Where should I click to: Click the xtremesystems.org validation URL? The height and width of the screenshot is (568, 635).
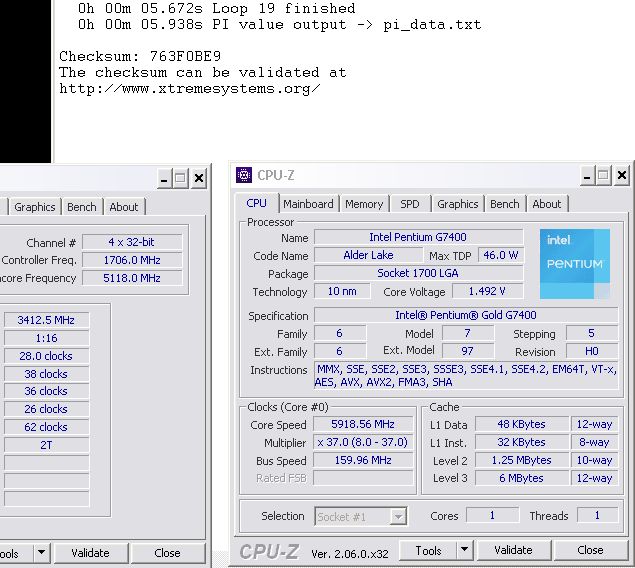click(190, 89)
